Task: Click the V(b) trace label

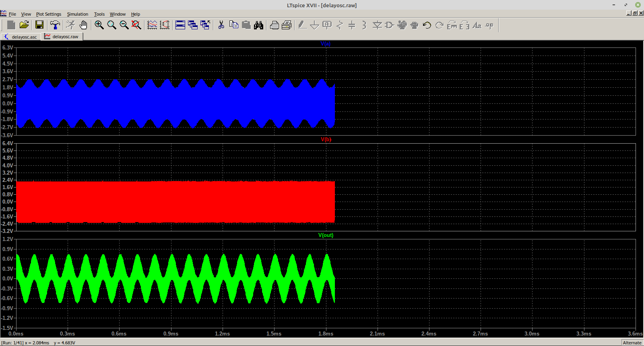Action: (x=326, y=139)
